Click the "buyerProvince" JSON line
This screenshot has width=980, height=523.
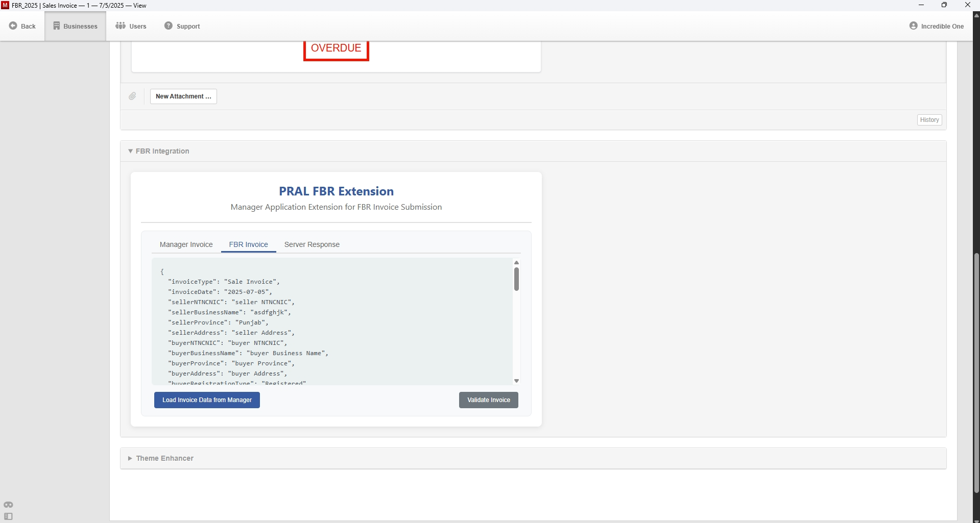pos(231,363)
